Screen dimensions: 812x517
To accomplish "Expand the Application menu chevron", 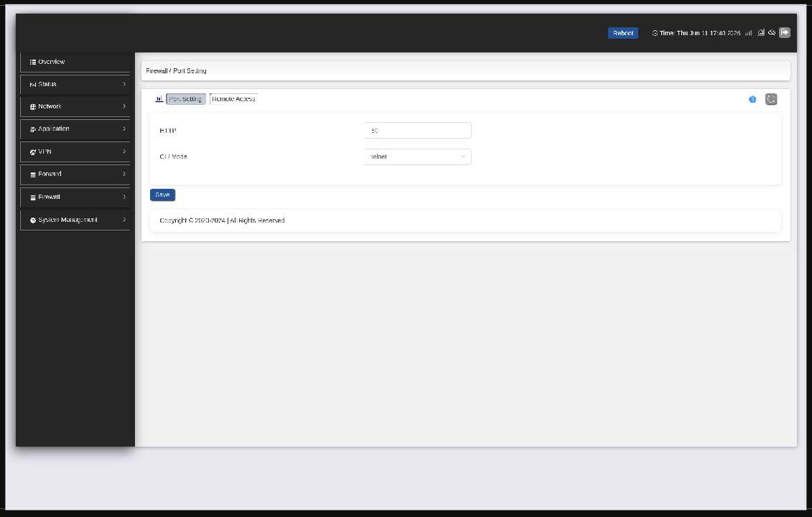I will point(124,129).
